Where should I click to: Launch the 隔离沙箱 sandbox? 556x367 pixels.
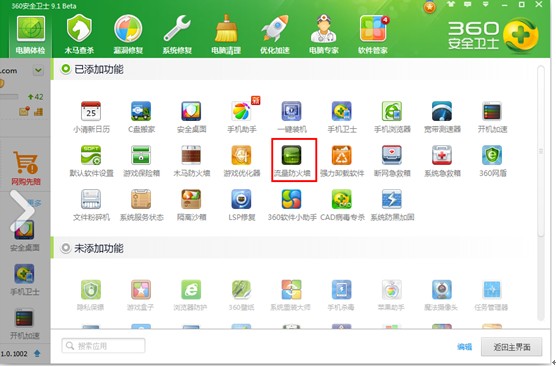[191, 205]
